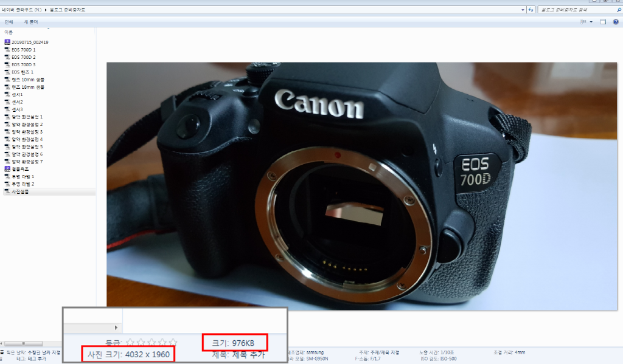Select file name 20190715_002419
This screenshot has width=623, height=364.
(x=30, y=42)
